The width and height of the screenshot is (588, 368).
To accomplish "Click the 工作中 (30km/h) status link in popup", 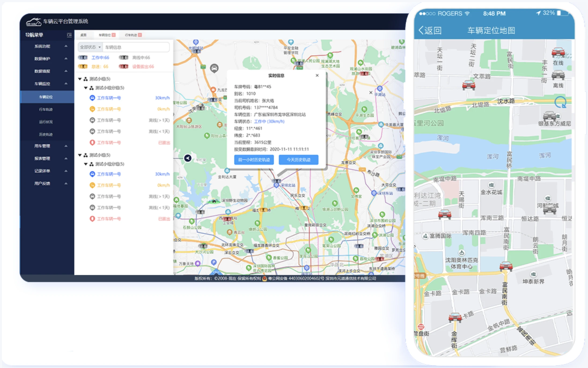I will coord(269,121).
